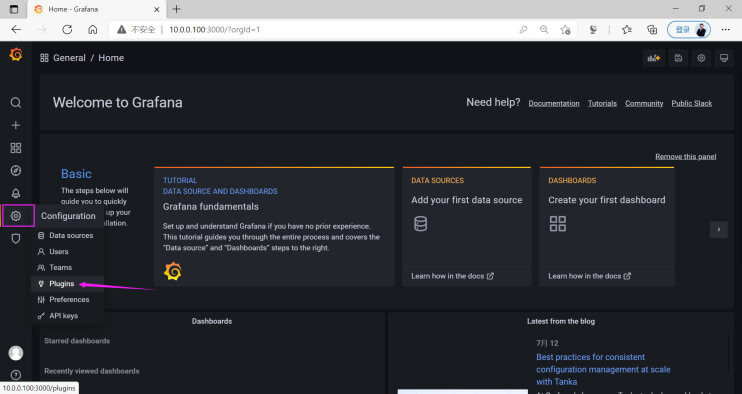The image size is (742, 394).
Task: Open the Alerting bell icon
Action: tap(16, 193)
